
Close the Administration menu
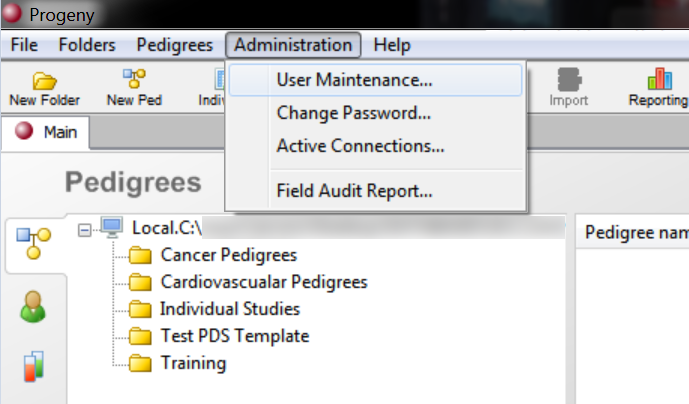coord(293,45)
